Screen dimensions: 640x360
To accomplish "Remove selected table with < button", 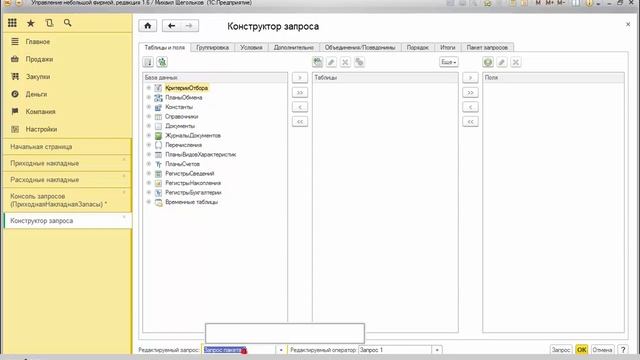I will pyautogui.click(x=300, y=107).
